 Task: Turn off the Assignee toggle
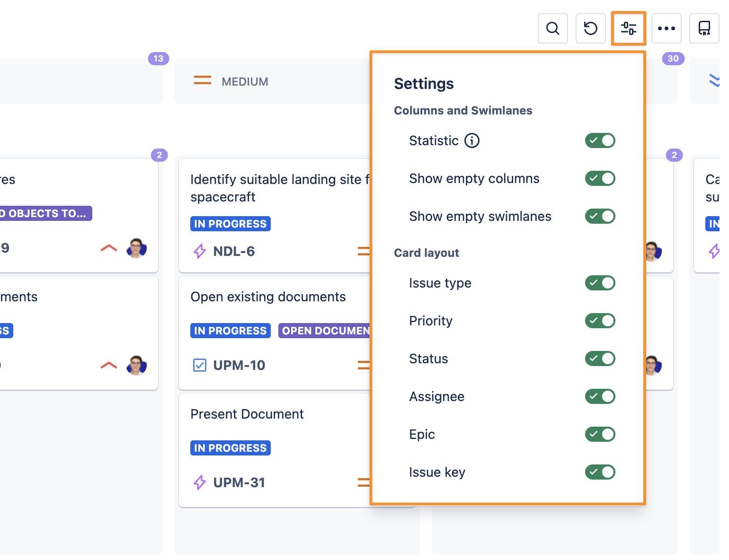coord(600,396)
